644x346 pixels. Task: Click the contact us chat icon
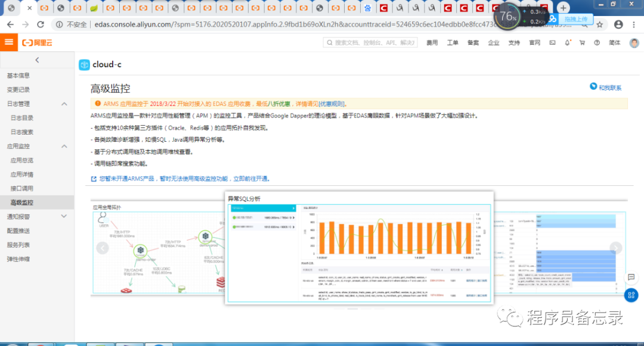click(593, 86)
